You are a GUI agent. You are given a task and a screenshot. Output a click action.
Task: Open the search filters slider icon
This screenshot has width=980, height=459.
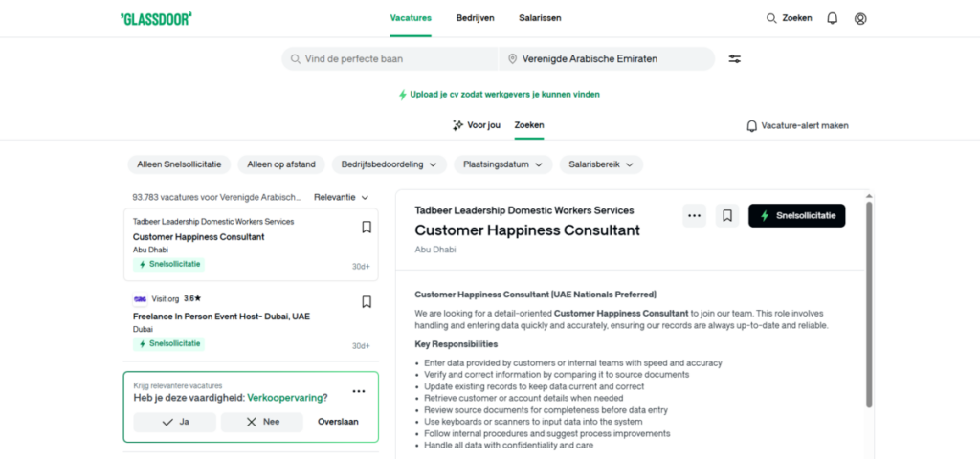(x=734, y=59)
